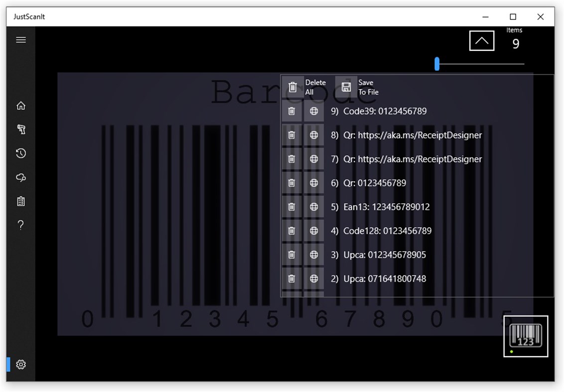Open the cloud lookup feature

click(x=20, y=177)
